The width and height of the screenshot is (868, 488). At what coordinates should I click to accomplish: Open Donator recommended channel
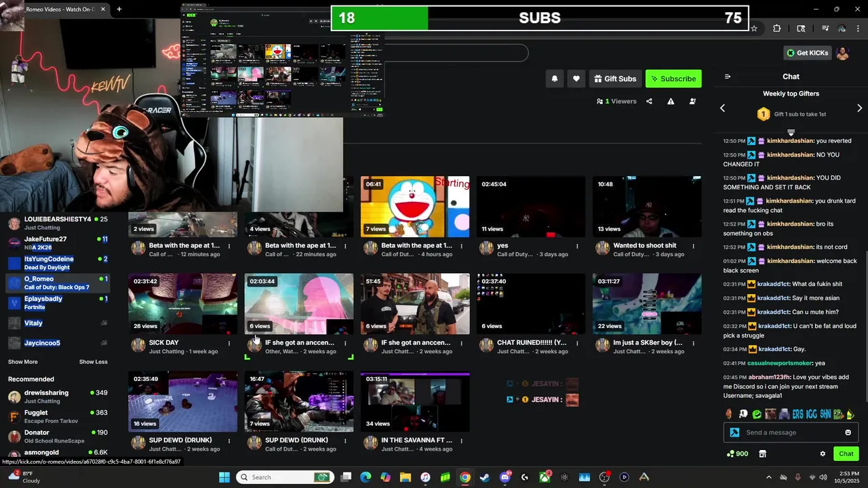coord(58,436)
